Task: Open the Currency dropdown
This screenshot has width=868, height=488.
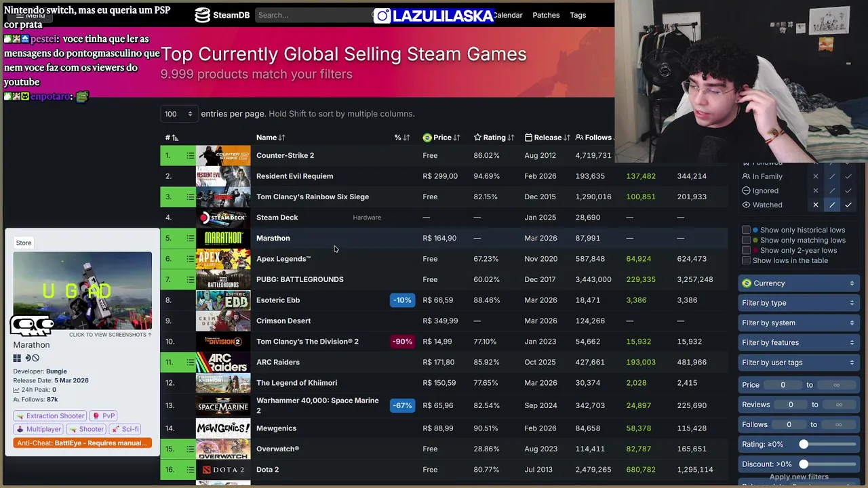Action: 799,283
